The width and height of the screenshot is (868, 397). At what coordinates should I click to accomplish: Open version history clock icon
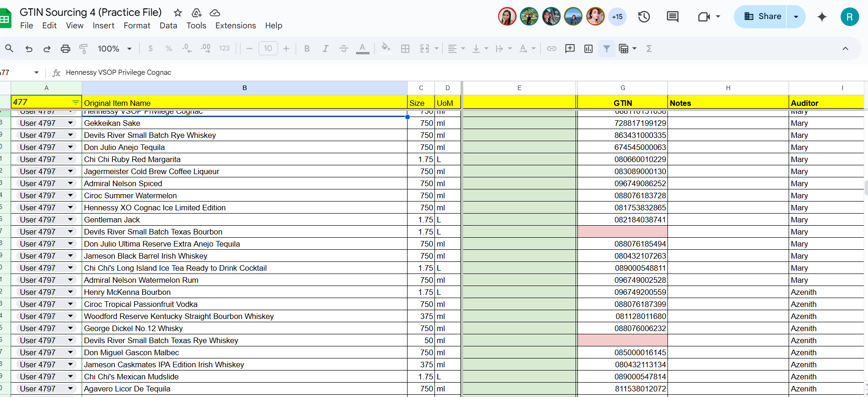[644, 17]
